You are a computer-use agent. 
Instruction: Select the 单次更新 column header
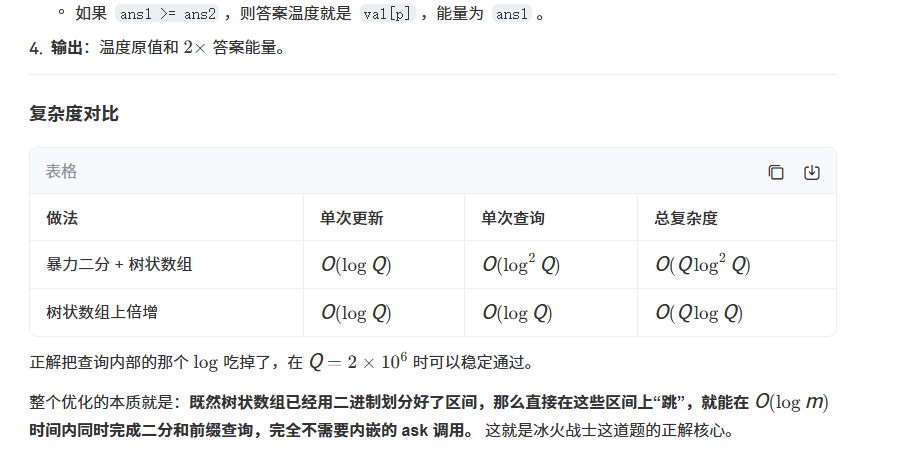[351, 218]
